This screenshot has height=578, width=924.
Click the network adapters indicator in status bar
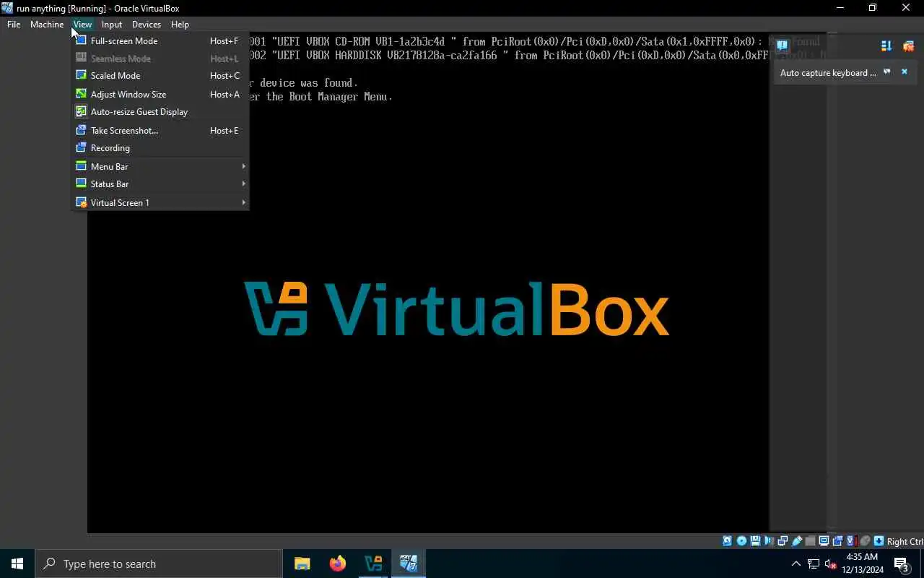point(783,541)
